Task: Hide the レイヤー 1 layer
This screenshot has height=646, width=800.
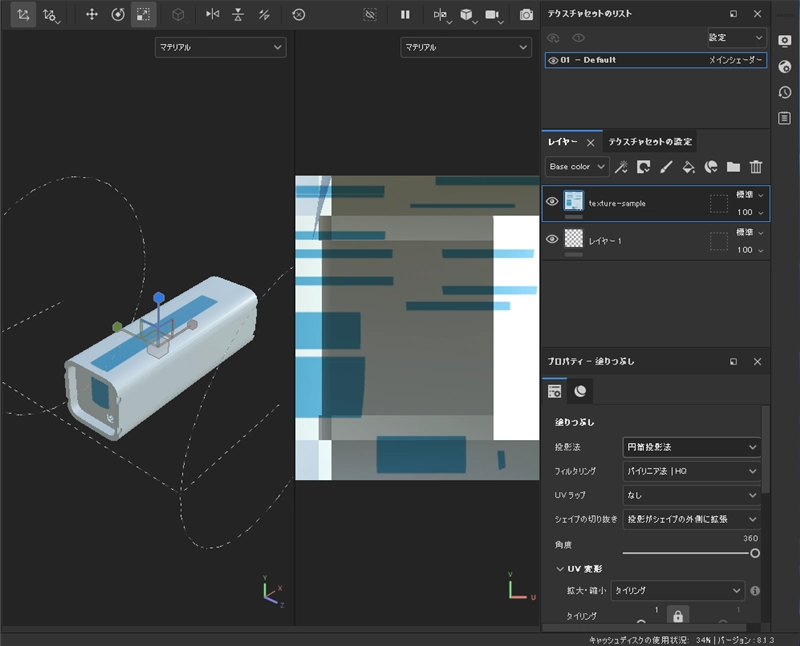Action: [x=552, y=239]
